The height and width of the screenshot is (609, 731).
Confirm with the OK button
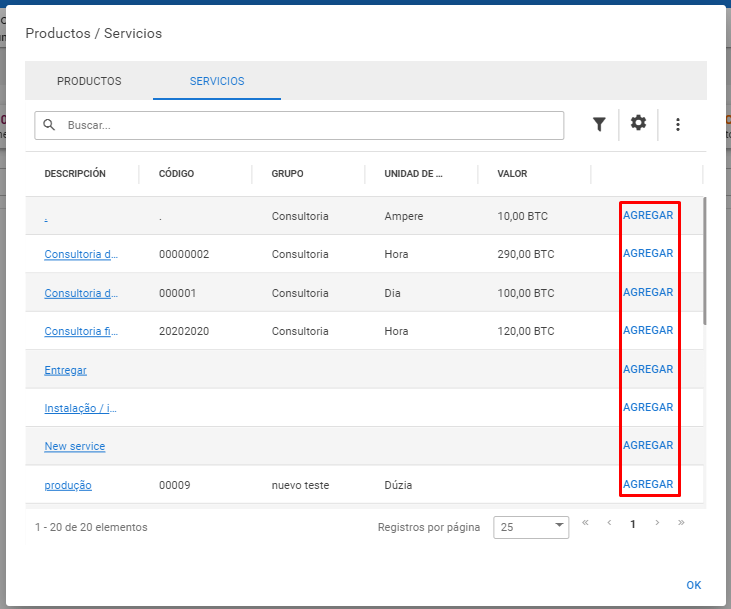[693, 585]
